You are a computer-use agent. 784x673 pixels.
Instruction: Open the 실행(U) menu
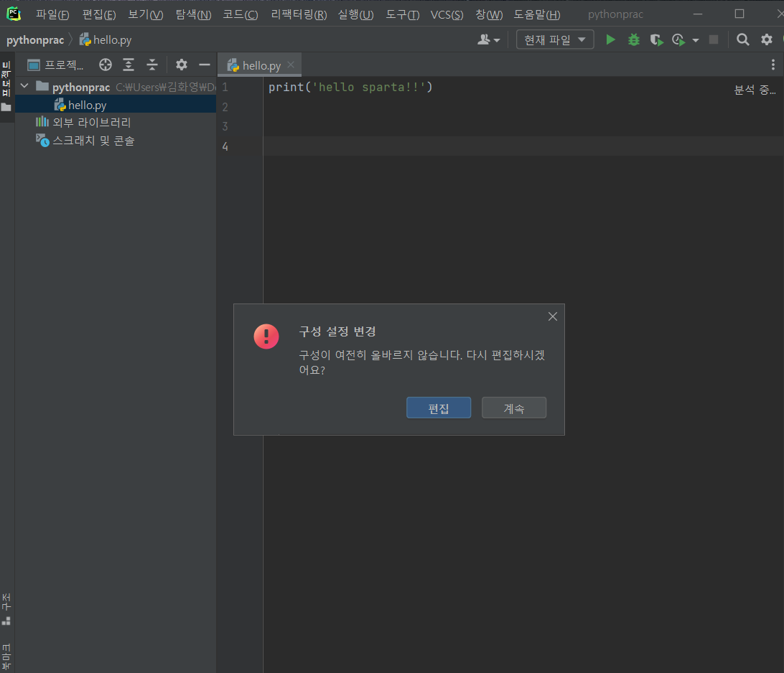pyautogui.click(x=355, y=14)
